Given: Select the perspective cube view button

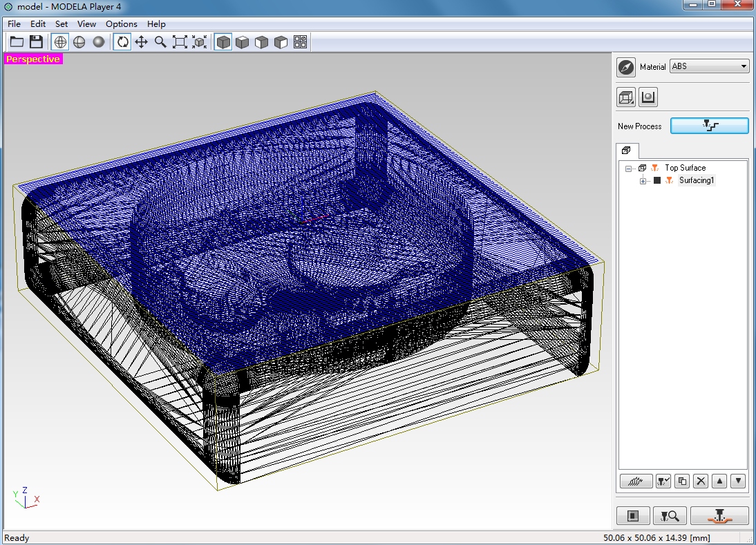Looking at the screenshot, I should [x=223, y=42].
